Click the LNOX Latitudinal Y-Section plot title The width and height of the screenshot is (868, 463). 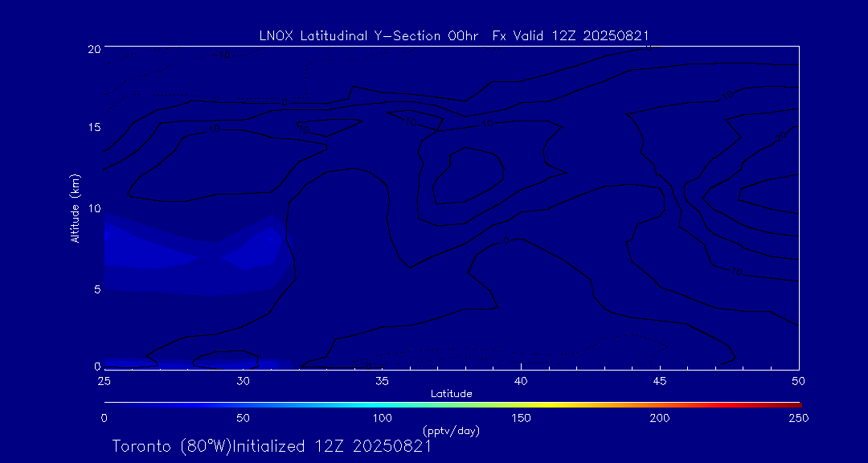[454, 35]
